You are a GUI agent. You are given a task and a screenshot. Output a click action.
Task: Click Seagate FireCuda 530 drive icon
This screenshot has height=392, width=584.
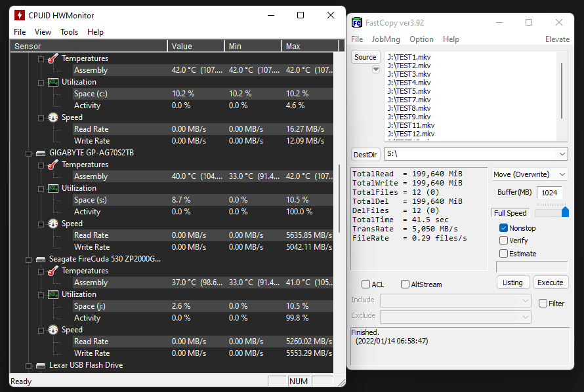pyautogui.click(x=41, y=260)
